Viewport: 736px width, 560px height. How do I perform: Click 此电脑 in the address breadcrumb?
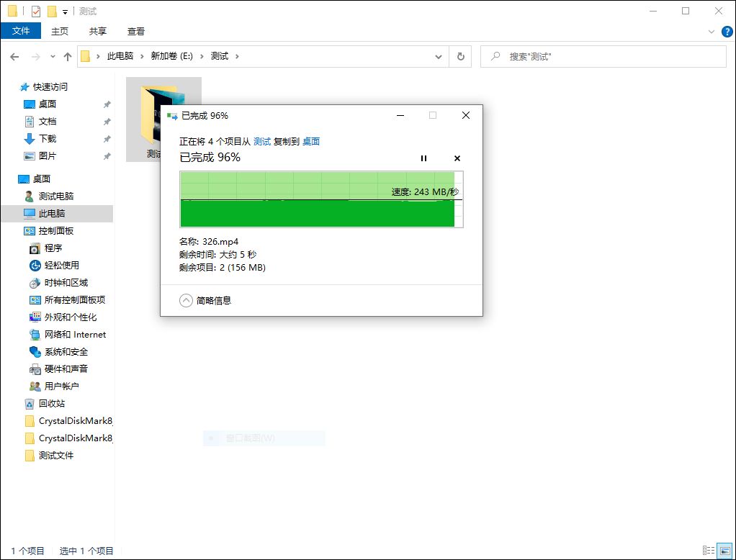120,56
